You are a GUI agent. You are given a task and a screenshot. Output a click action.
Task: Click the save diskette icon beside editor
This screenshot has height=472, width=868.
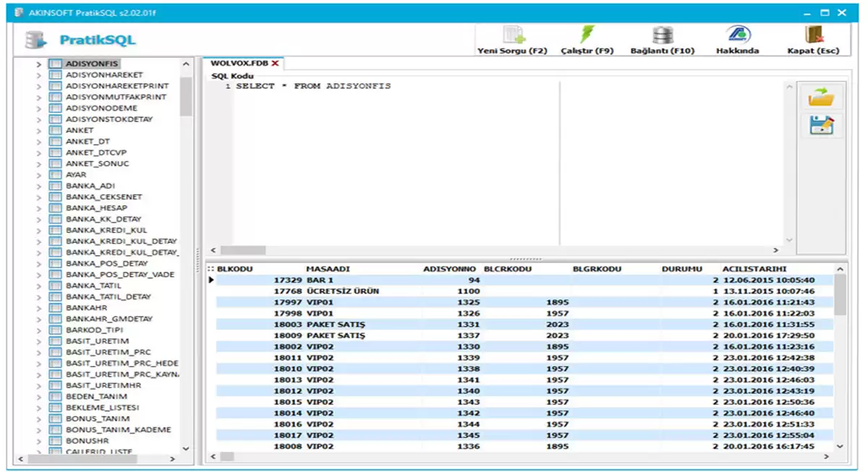pyautogui.click(x=821, y=126)
